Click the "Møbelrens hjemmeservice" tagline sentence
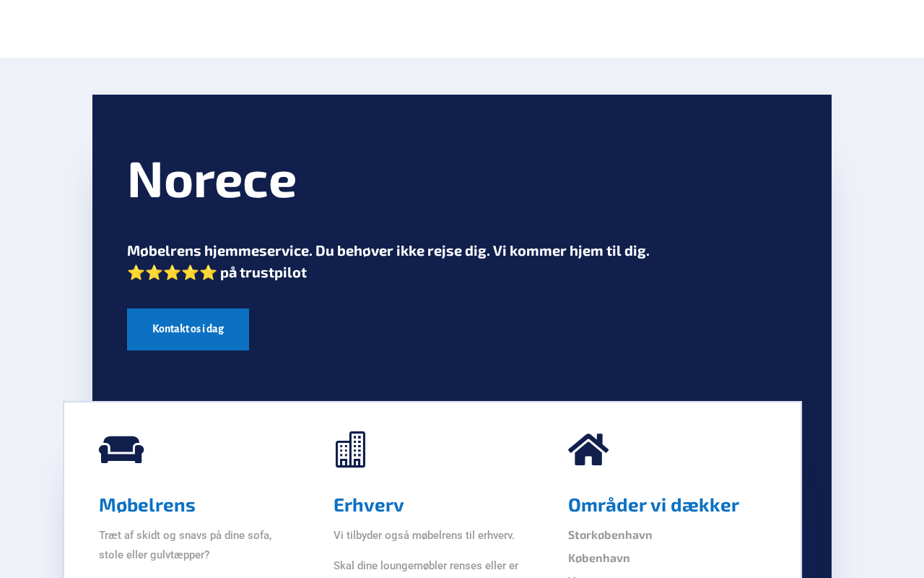 388,251
